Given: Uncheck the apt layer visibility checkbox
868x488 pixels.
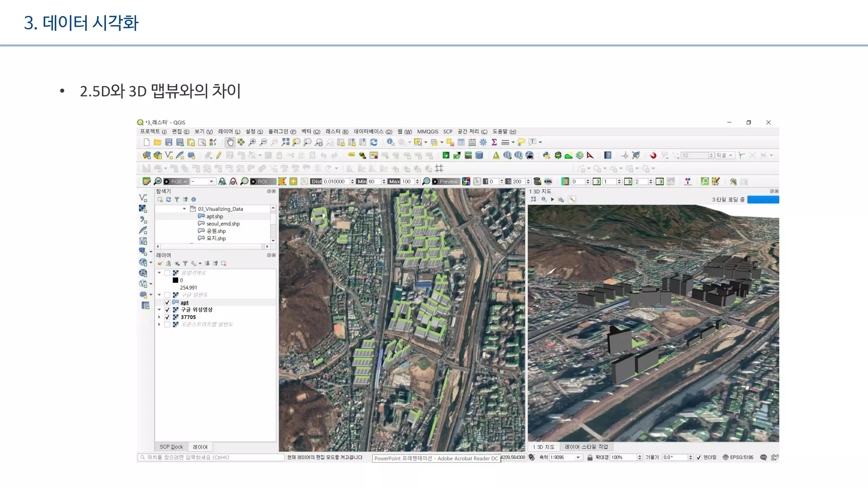Looking at the screenshot, I should (167, 302).
